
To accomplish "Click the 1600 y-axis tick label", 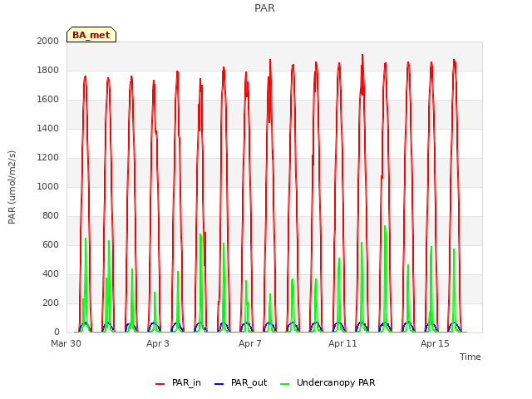I will (x=48, y=100).
